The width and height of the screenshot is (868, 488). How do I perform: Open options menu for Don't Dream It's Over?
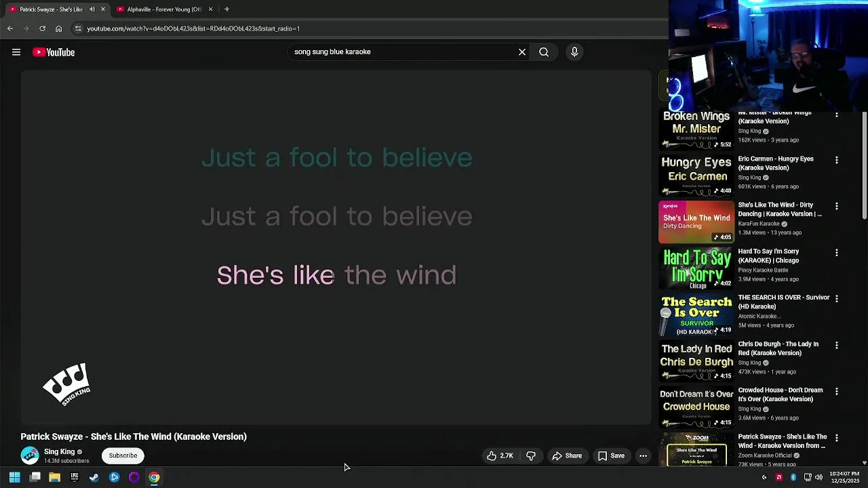pyautogui.click(x=837, y=391)
